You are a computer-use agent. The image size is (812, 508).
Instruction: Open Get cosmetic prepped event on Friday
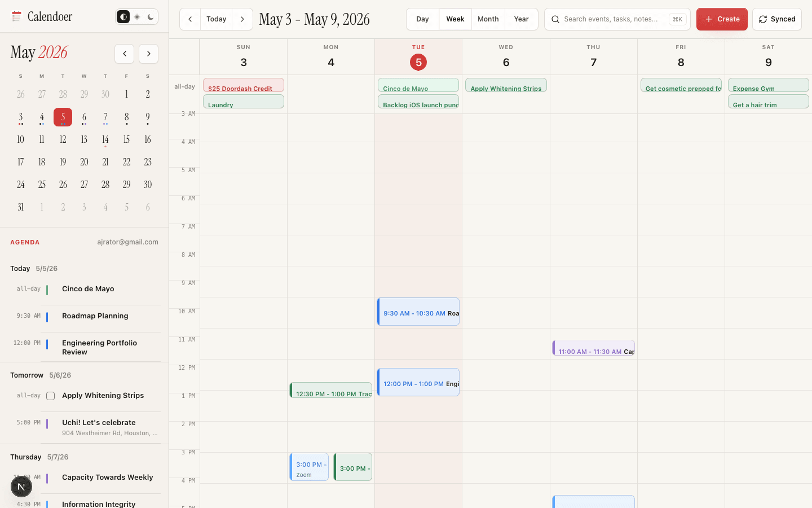tap(681, 85)
